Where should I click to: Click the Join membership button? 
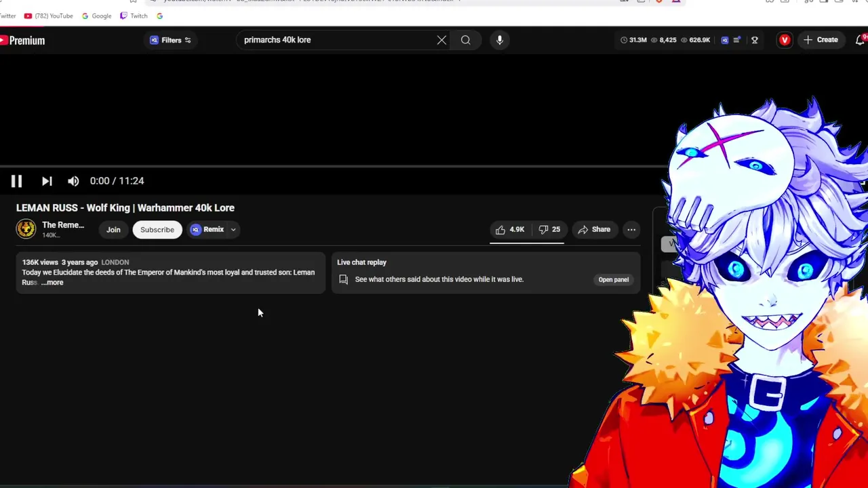(113, 230)
